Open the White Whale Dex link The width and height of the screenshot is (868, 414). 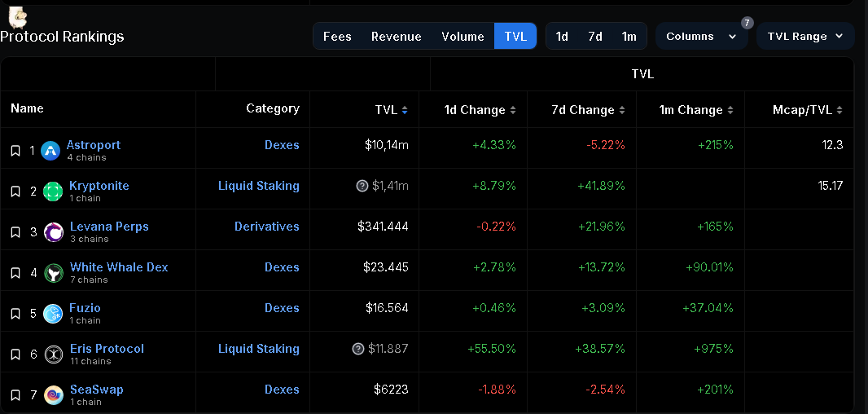click(119, 267)
